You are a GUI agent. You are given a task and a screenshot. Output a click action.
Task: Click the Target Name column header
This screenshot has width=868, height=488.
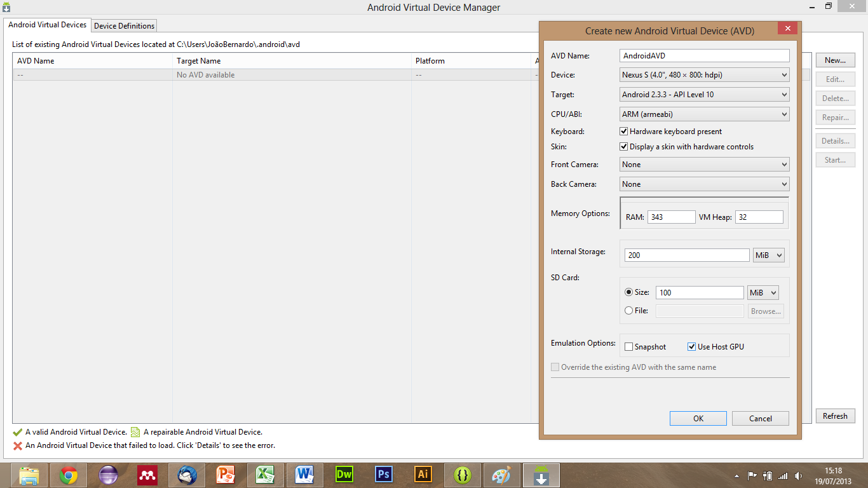pyautogui.click(x=292, y=61)
